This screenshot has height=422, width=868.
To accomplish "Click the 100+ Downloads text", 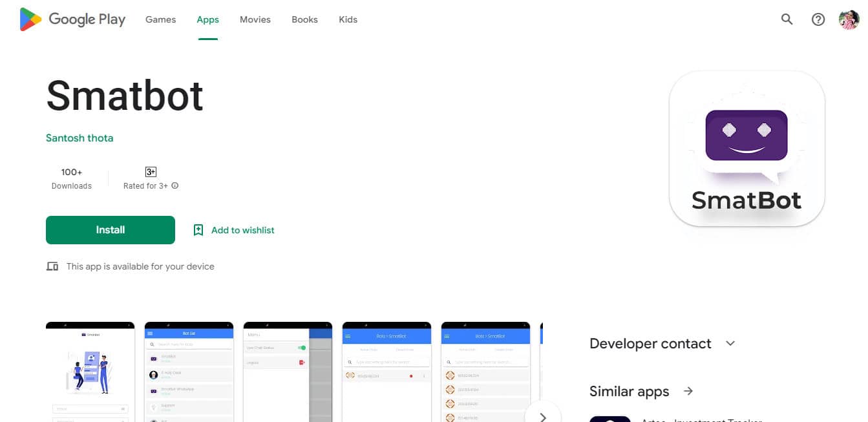I will coord(72,178).
